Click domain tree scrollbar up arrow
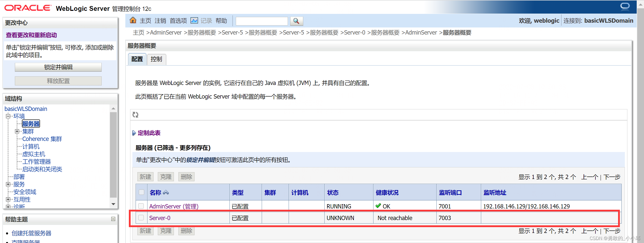 pyautogui.click(x=113, y=108)
